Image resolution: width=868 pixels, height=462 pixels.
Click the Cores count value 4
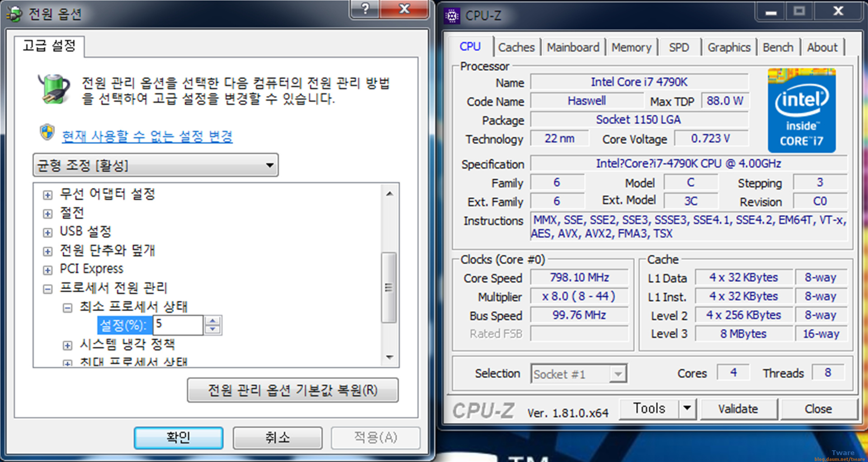click(733, 373)
